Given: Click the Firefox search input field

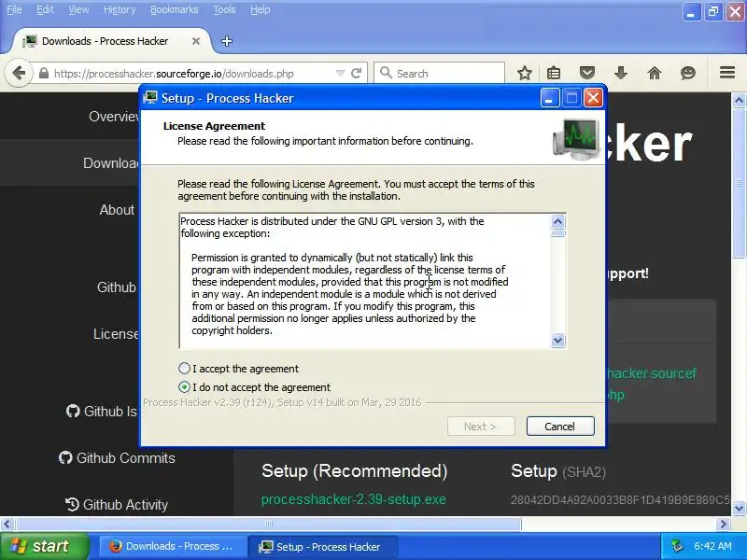Looking at the screenshot, I should [x=439, y=74].
